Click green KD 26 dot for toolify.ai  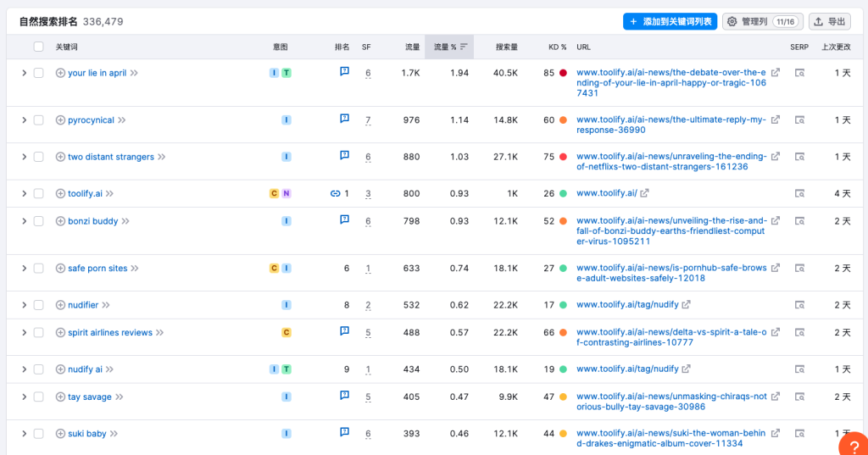click(563, 194)
